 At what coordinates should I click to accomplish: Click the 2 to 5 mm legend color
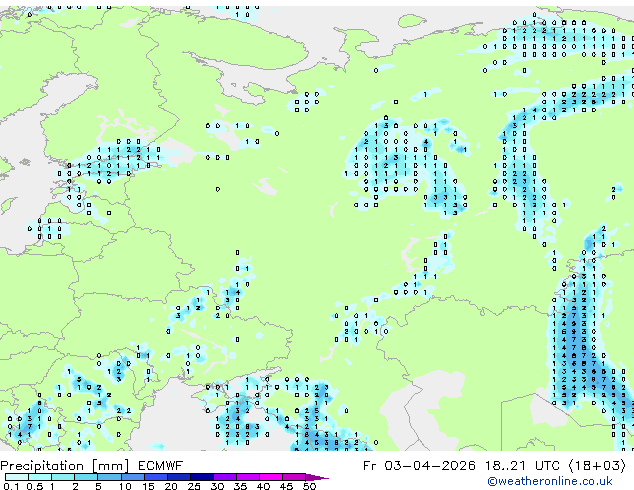point(86,477)
